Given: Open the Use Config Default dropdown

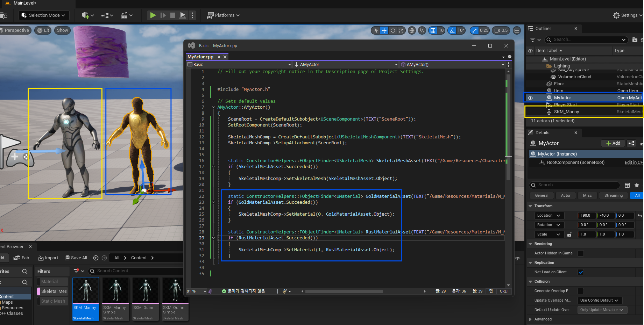Looking at the screenshot, I should (x=599, y=301).
